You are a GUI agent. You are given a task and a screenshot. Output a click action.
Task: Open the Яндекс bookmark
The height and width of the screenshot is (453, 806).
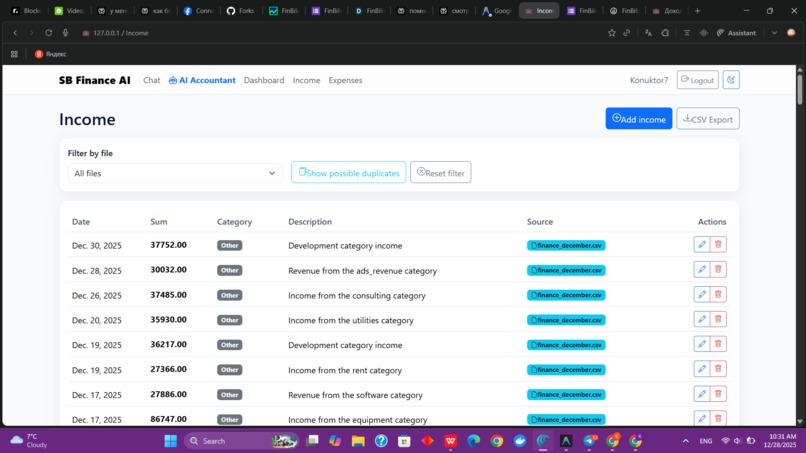[50, 53]
